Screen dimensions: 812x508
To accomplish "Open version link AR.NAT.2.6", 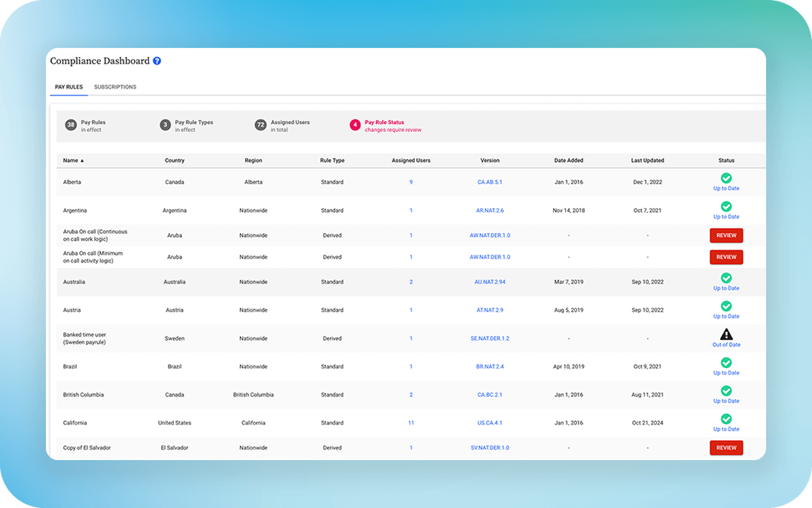I will (490, 211).
